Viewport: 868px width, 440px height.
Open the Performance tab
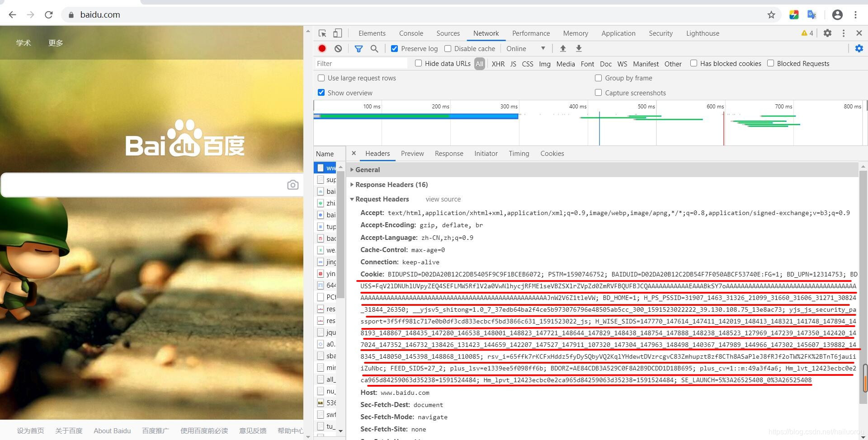click(531, 33)
